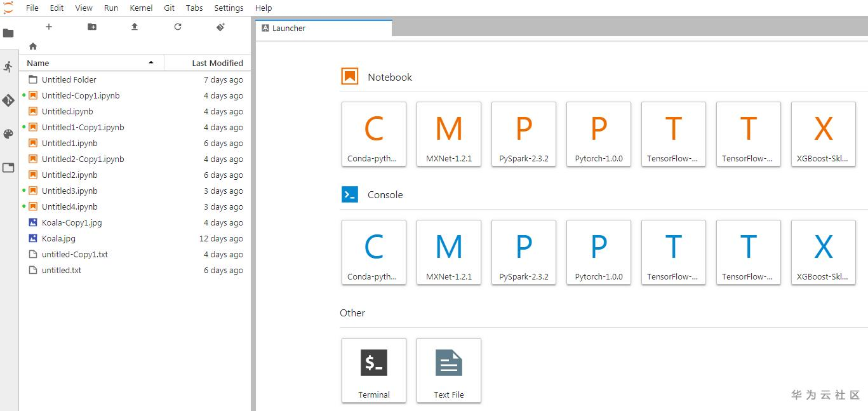Image resolution: width=868 pixels, height=411 pixels.
Task: Open the Git sidebar panel
Action: [8, 100]
